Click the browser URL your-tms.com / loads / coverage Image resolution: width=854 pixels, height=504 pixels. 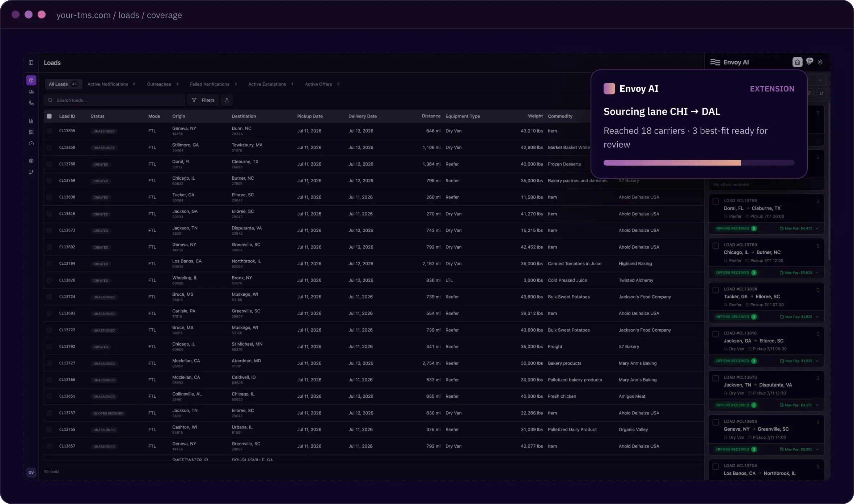[x=119, y=15]
